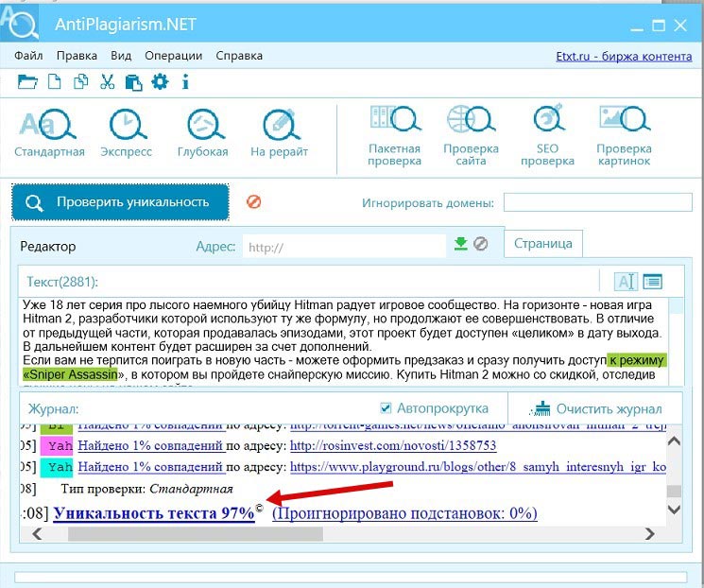Click the pink Yah source tag
The image size is (704, 588).
pos(56,445)
